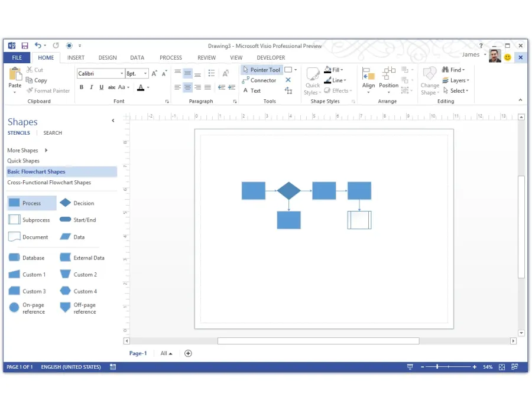Open the Effects dropdown
This screenshot has height=413, width=532.
[338, 90]
